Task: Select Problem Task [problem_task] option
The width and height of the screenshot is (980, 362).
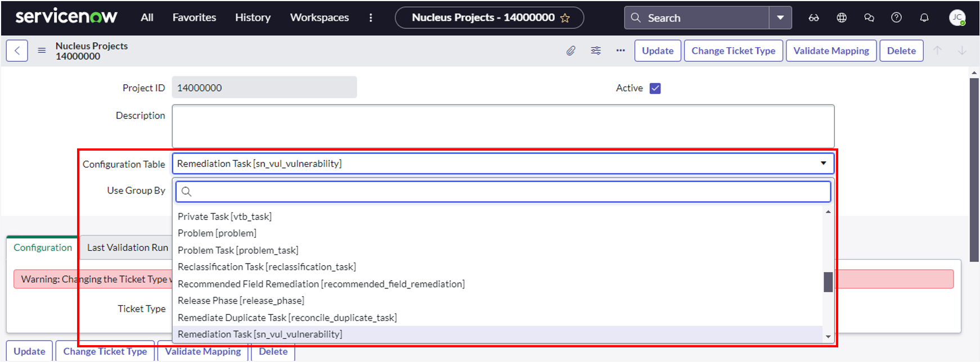Action: pos(497,250)
